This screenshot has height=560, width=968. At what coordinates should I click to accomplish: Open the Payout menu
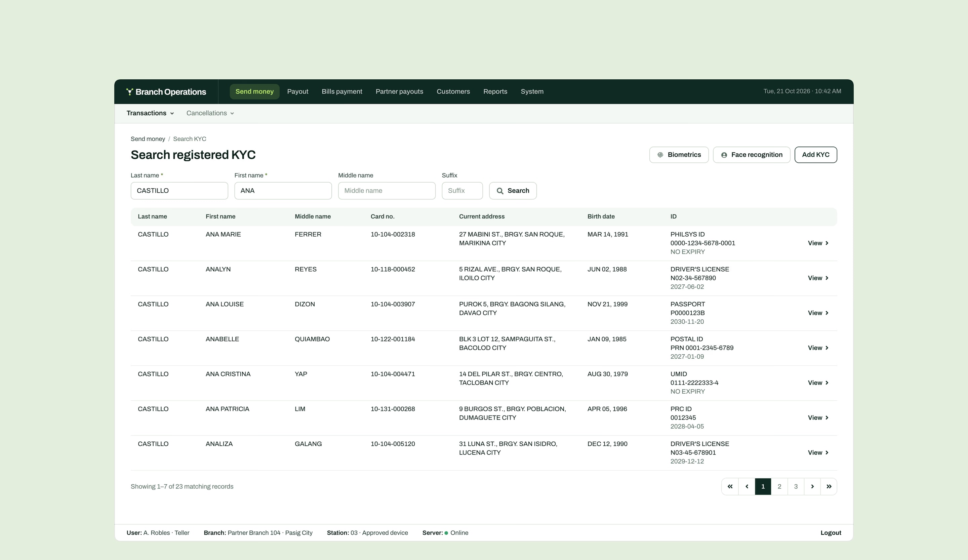[x=297, y=91]
